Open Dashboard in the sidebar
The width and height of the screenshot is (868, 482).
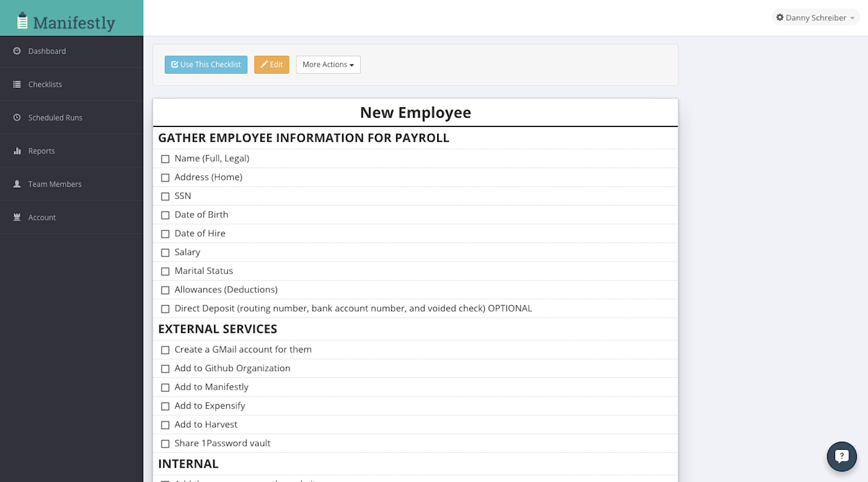point(71,51)
